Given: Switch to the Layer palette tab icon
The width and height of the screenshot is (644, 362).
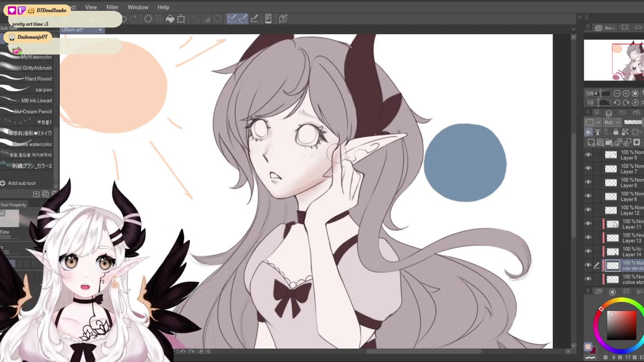Looking at the screenshot, I should click(609, 113).
